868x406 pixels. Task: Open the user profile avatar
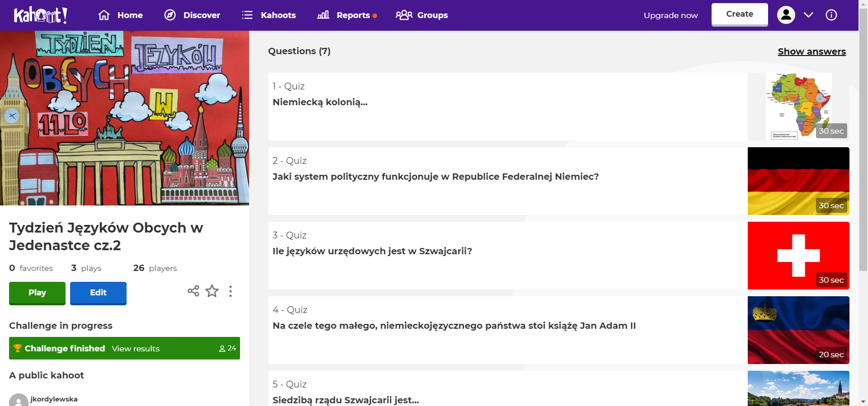(786, 15)
